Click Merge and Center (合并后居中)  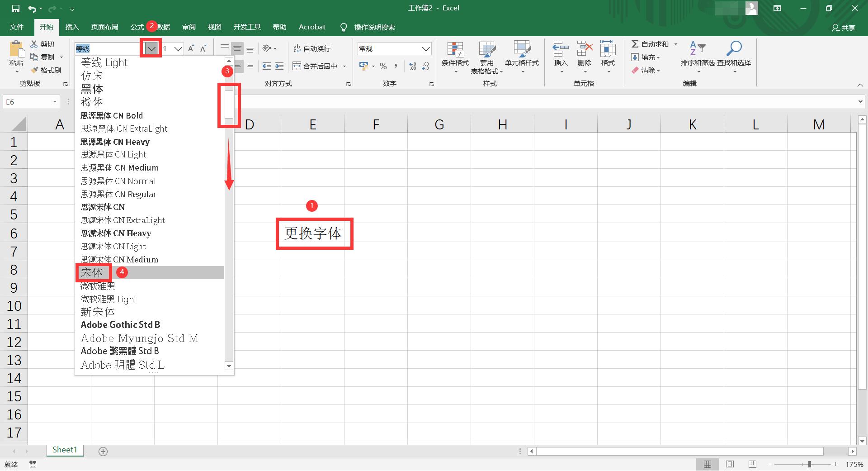pos(315,66)
